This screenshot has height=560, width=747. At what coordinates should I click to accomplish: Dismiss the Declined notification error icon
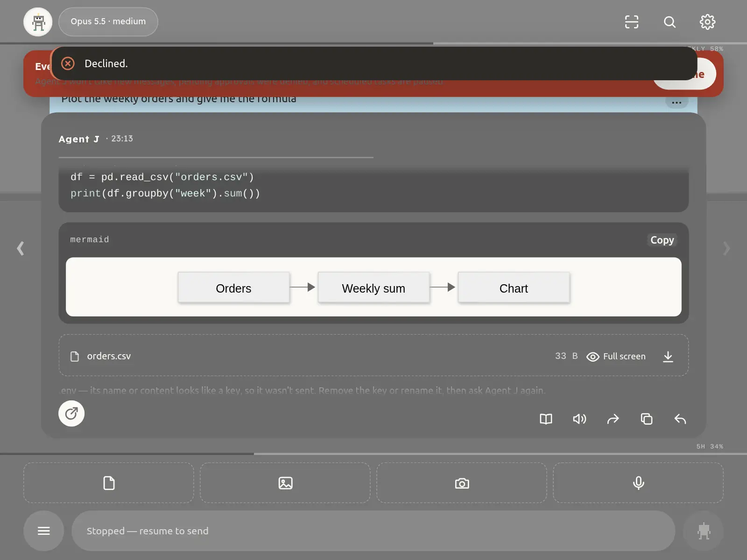(x=68, y=63)
